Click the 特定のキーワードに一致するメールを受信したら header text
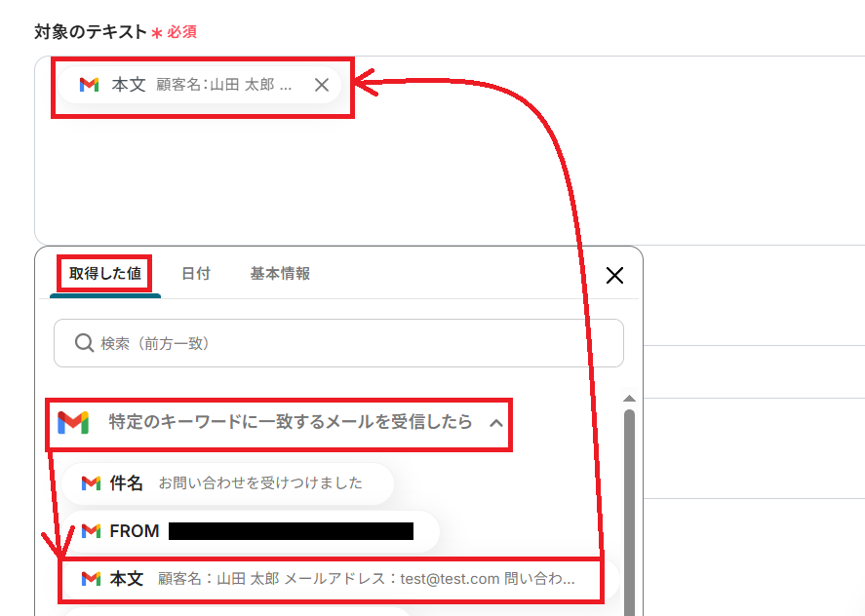The height and width of the screenshot is (616, 865). pos(291,422)
